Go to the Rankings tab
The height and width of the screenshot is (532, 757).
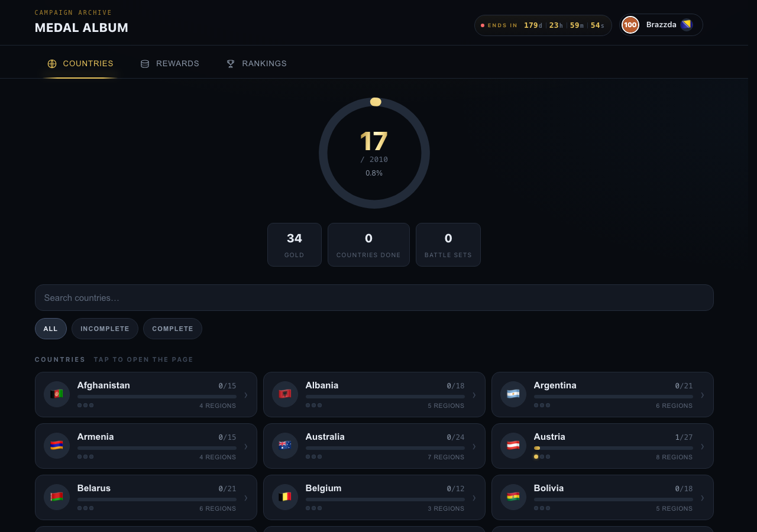pos(257,64)
